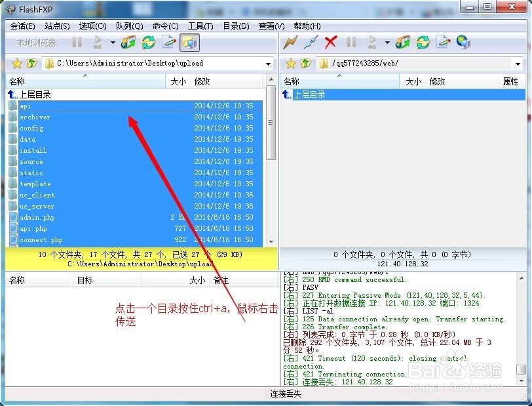Click the red Abort X icon
Viewport: 532px width, 406px height.
coord(331,42)
